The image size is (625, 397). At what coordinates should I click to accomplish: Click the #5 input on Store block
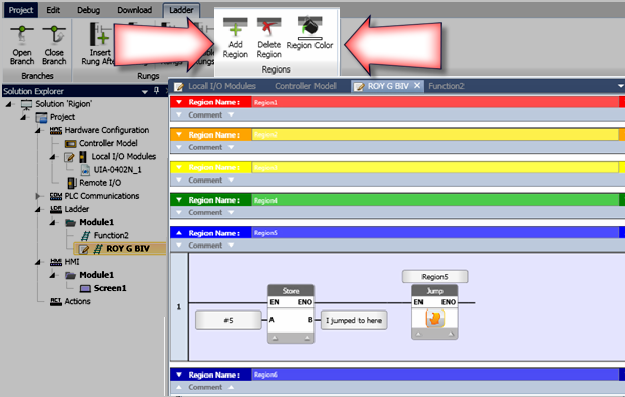coord(228,320)
